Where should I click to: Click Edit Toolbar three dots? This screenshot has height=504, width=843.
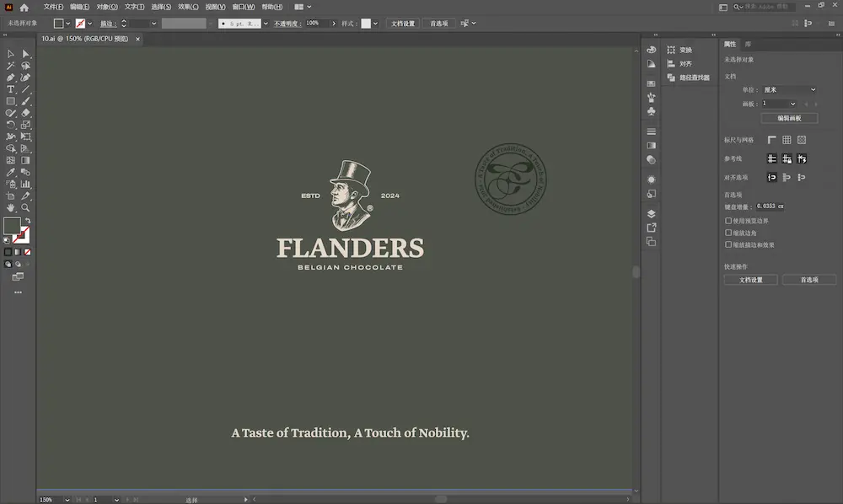tap(18, 292)
